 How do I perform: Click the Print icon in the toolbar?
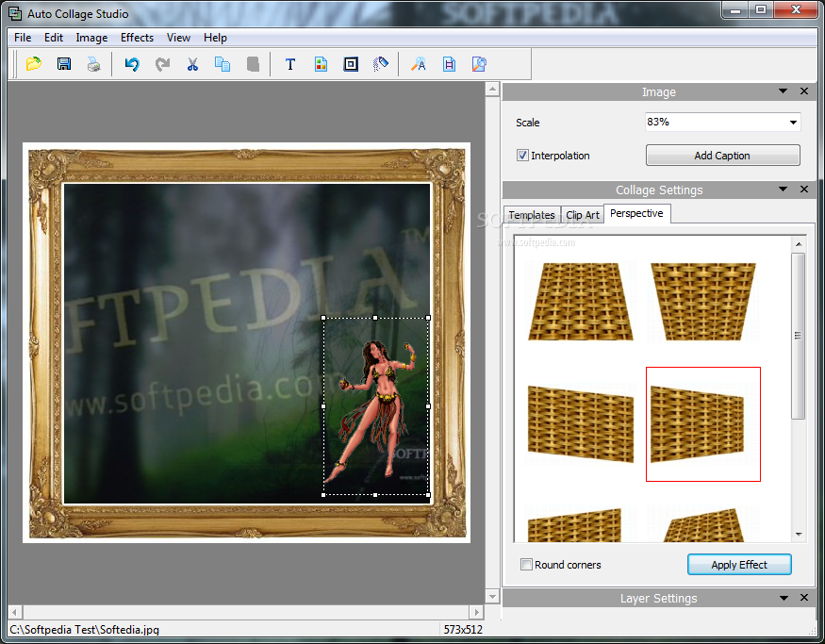94,64
